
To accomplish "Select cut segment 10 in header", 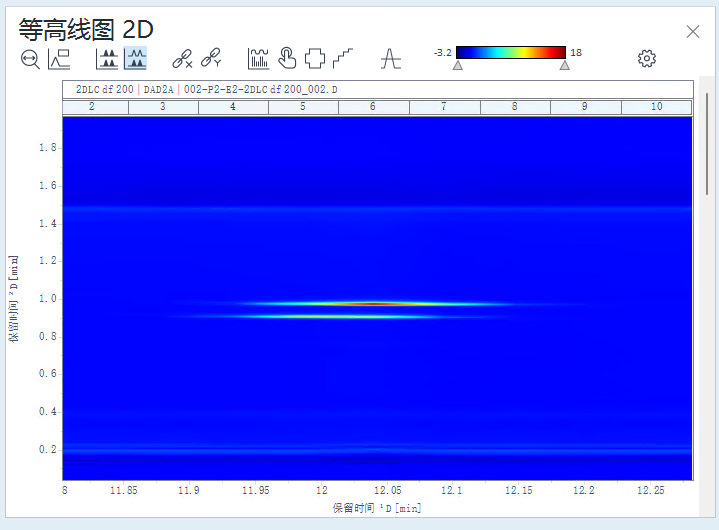I will 657,107.
